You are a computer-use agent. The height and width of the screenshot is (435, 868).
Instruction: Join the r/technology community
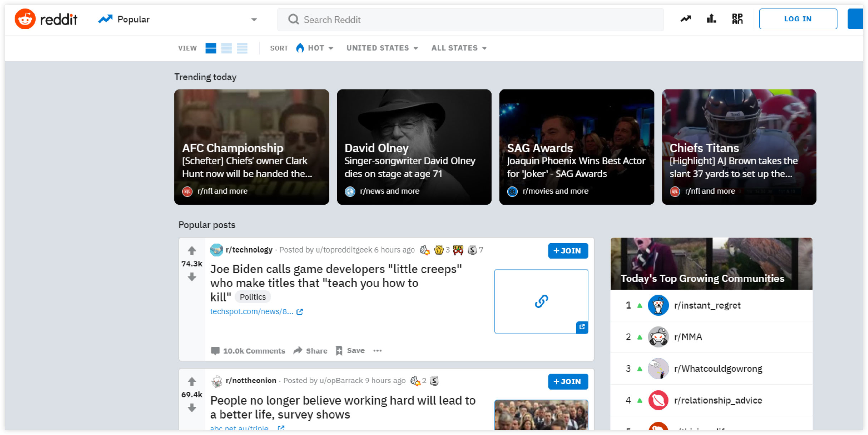point(568,251)
